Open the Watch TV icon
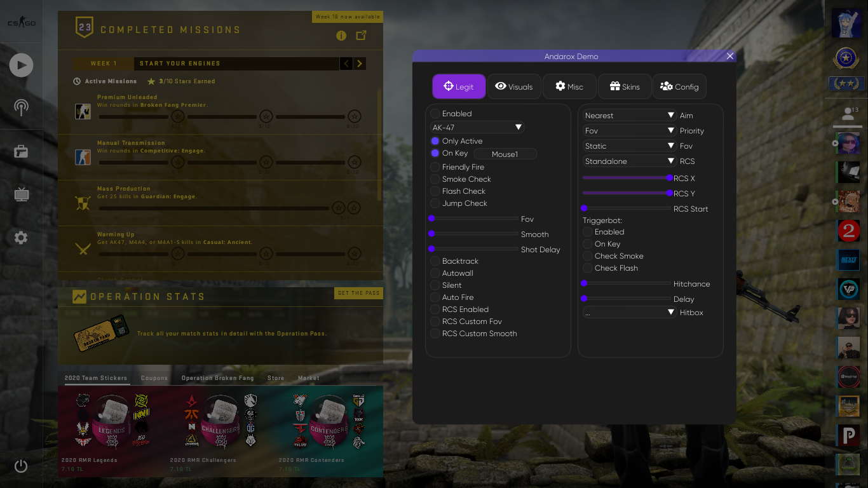Viewport: 868px width, 488px height. [21, 194]
